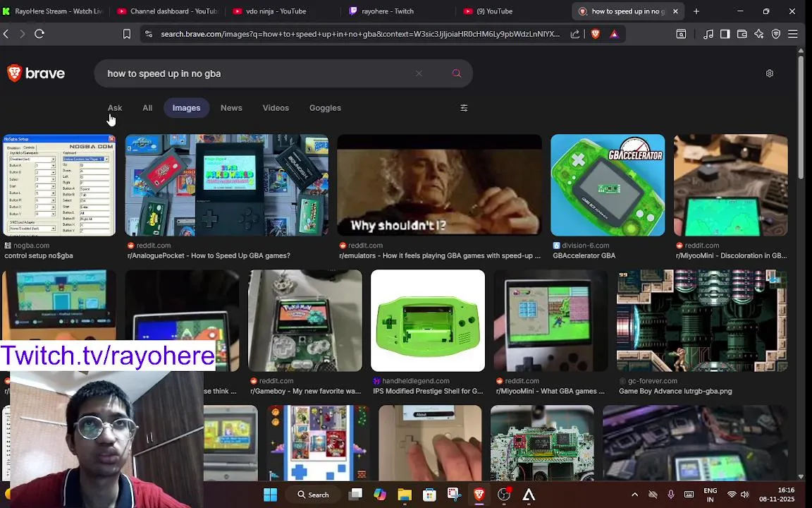This screenshot has height=508, width=812.
Task: Open the Brave main hamburger menu
Action: (x=793, y=34)
